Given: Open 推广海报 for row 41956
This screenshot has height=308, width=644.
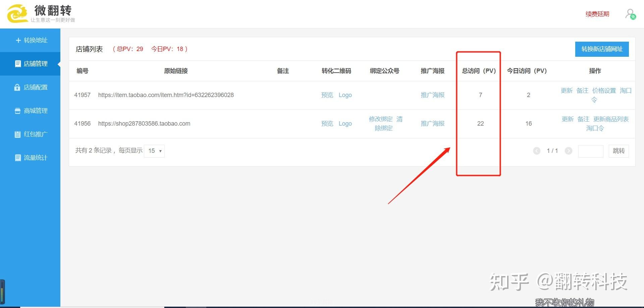Looking at the screenshot, I should coord(433,124).
